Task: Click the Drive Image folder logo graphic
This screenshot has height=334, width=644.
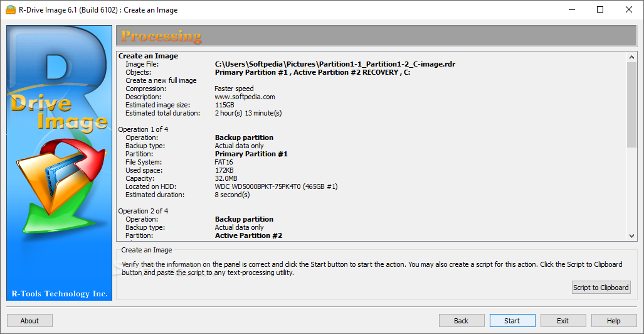Action: pyautogui.click(x=61, y=185)
